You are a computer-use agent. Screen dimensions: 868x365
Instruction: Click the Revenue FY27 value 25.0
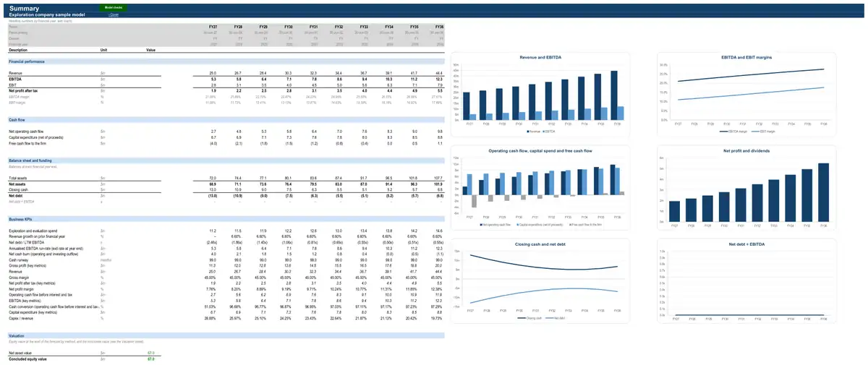click(x=213, y=74)
